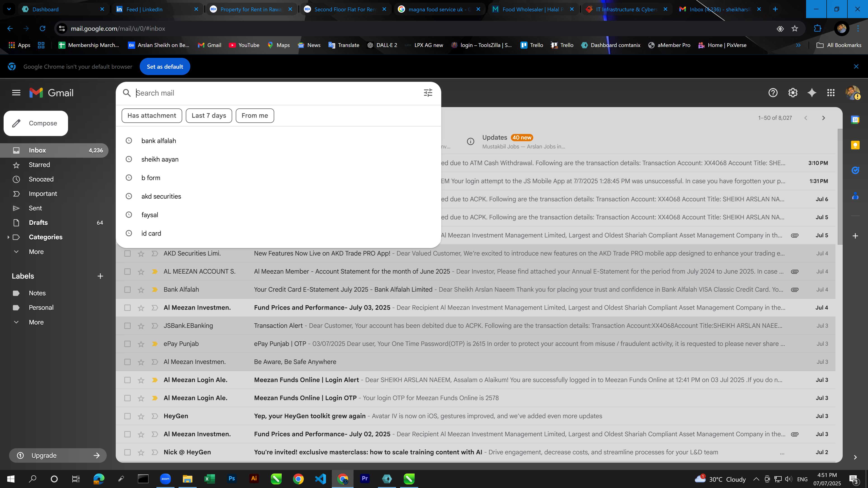Bookmark this page with star icon
This screenshot has width=868, height=488.
(795, 29)
